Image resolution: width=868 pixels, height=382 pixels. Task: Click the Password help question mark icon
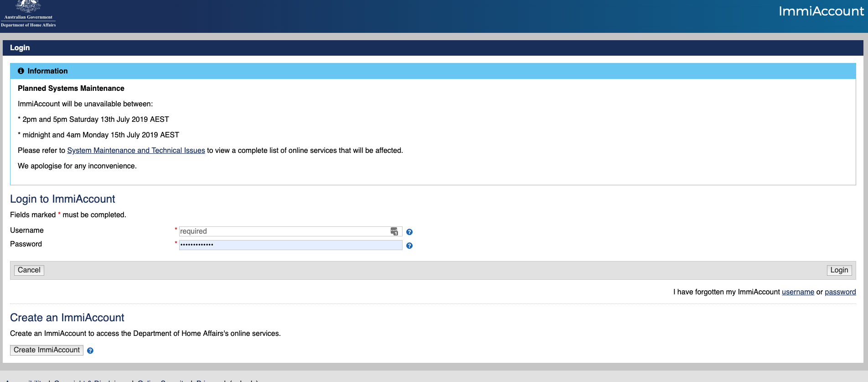[409, 246]
